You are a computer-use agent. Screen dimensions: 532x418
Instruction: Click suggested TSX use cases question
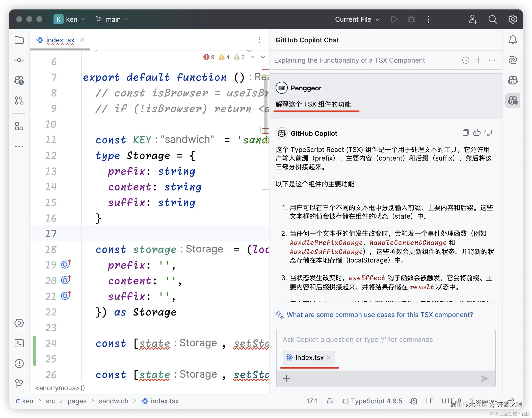click(380, 315)
